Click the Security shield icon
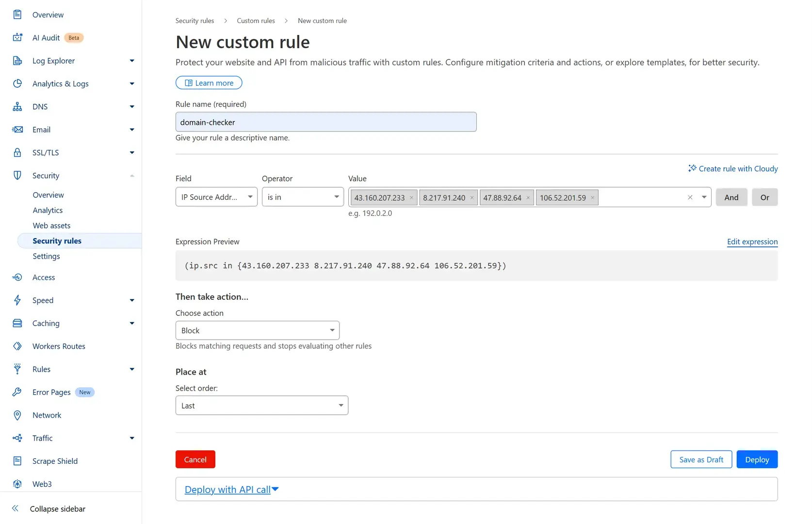This screenshot has height=524, width=812. 17,176
